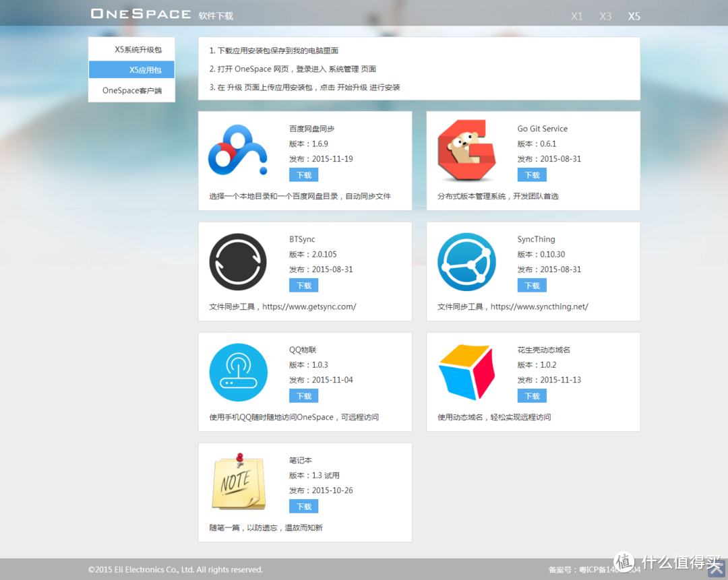728x580 pixels.
Task: Click the BTSync circular arrows icon
Action: point(238,261)
